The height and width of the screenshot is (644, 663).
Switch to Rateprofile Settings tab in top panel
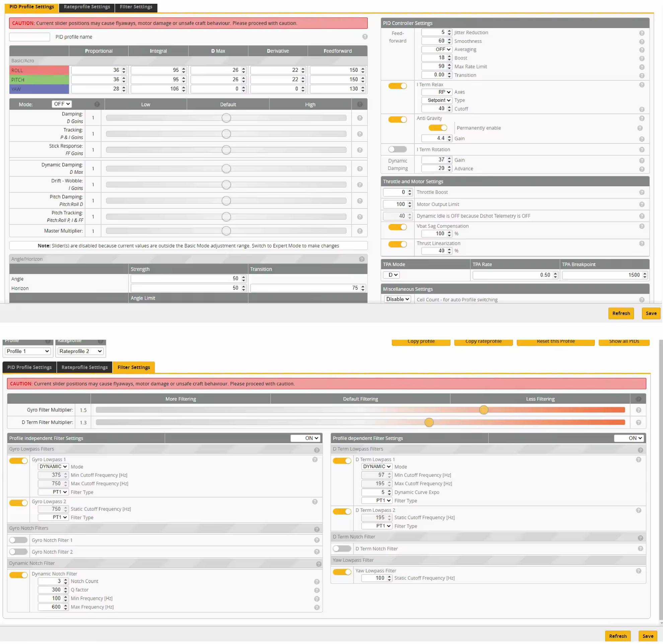coord(87,7)
